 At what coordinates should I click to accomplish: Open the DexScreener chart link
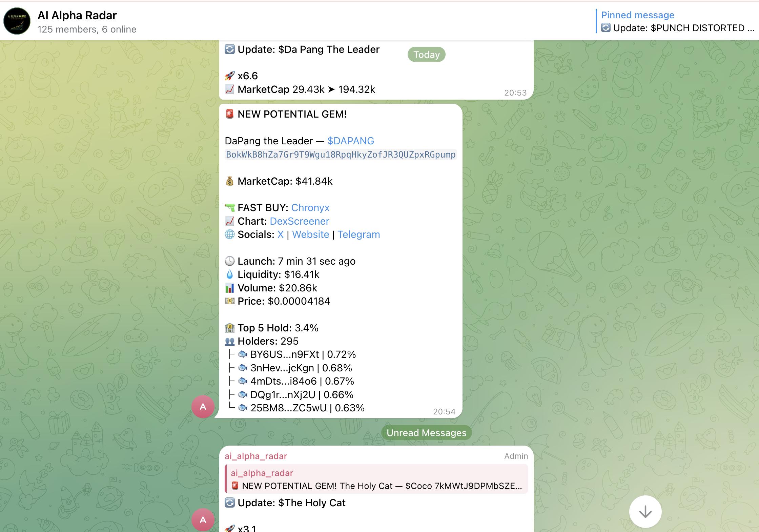(299, 221)
